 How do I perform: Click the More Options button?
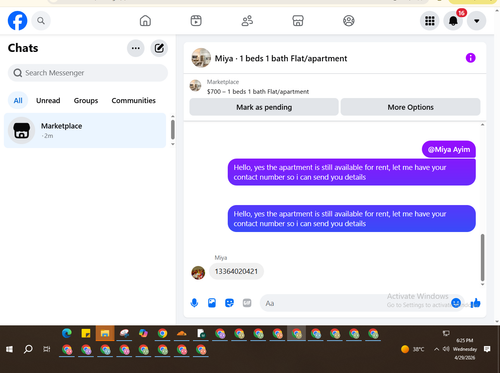pyautogui.click(x=410, y=107)
